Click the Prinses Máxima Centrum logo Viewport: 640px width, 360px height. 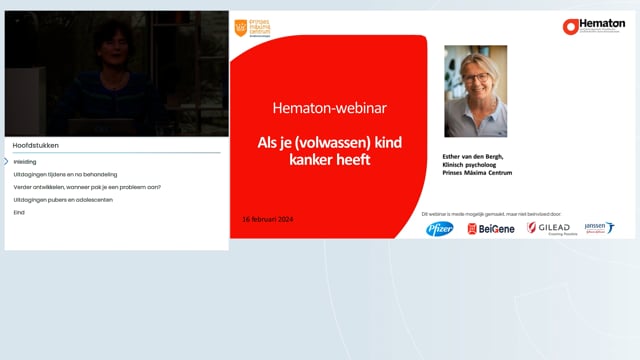click(x=252, y=28)
